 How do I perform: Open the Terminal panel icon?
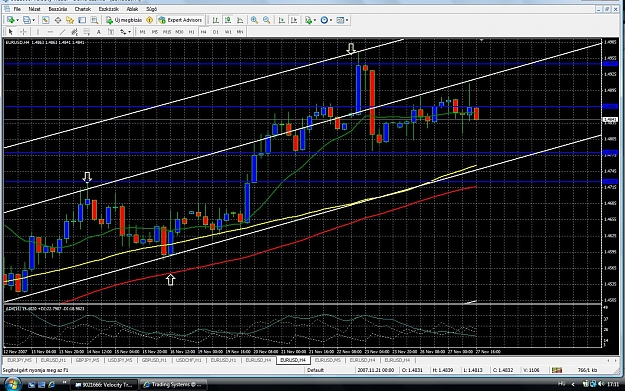click(x=82, y=20)
